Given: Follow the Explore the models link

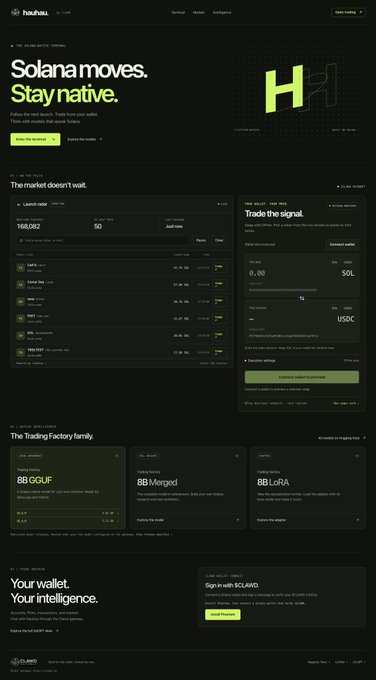Looking at the screenshot, I should point(85,139).
